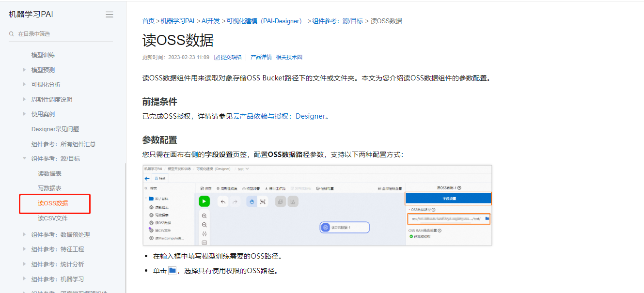Click the update time 2023-02-23 11:09

(188, 57)
